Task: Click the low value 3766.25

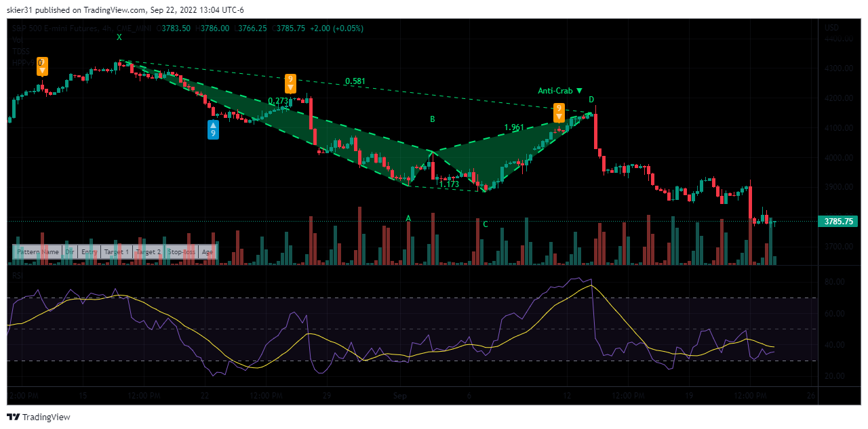Action: (x=254, y=28)
